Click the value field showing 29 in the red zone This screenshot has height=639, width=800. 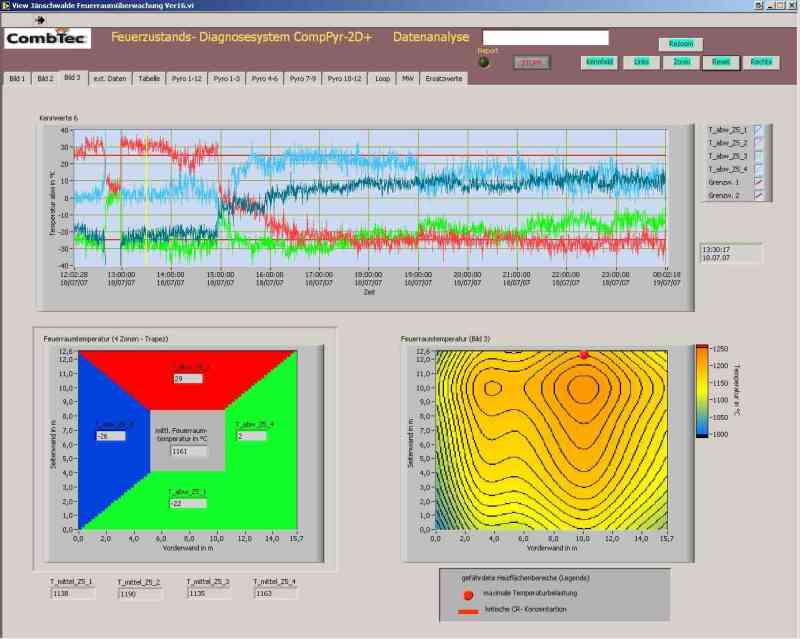pyautogui.click(x=188, y=379)
